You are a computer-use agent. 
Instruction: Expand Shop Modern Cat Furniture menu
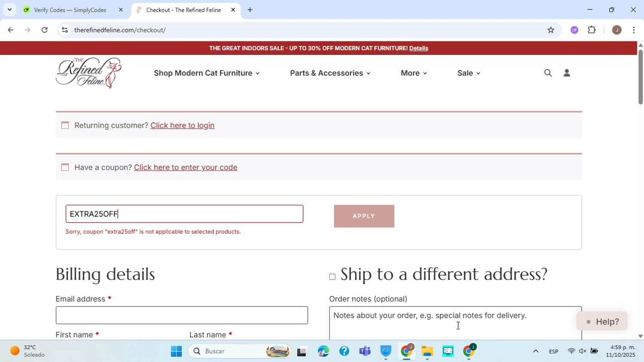(207, 73)
